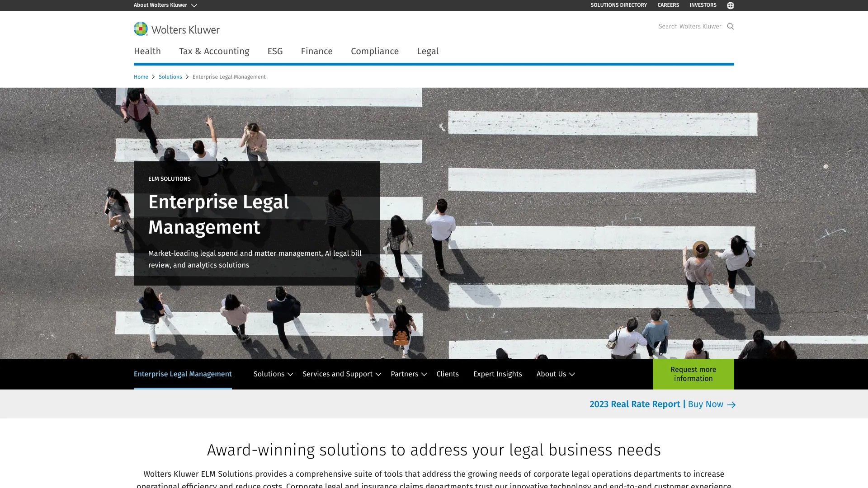Image resolution: width=868 pixels, height=488 pixels.
Task: Open the search with the magnifier icon
Action: 731,26
